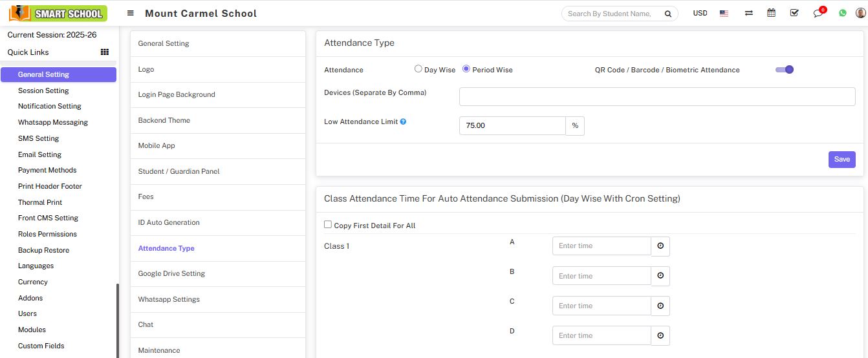
Task: Open chat notifications icon
Action: tap(818, 13)
